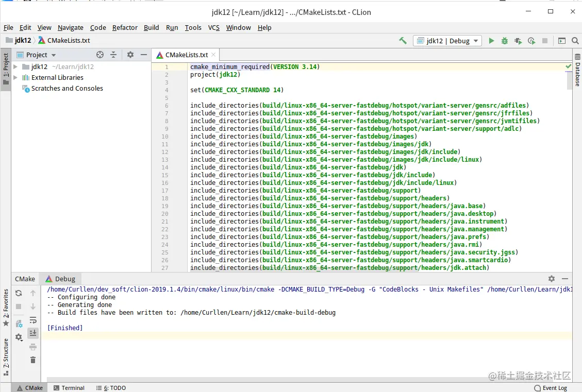Toggle soft-wrap in CMake output
This screenshot has width=582, height=392.
point(32,320)
